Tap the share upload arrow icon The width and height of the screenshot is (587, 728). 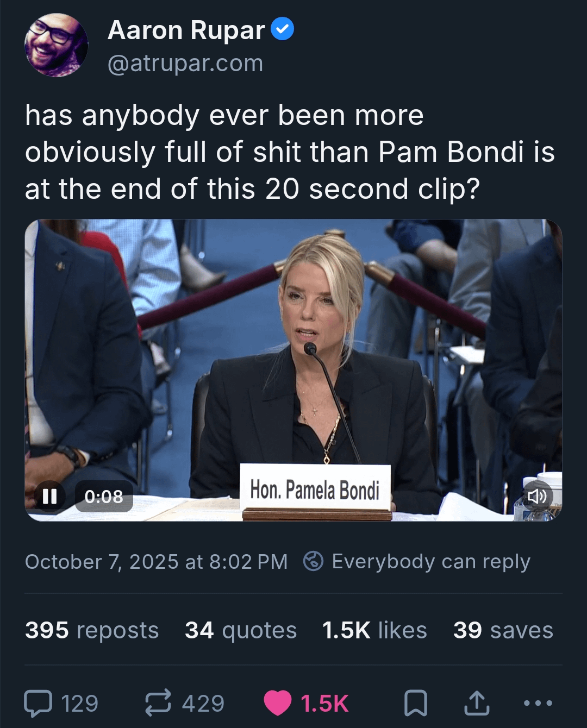click(477, 703)
